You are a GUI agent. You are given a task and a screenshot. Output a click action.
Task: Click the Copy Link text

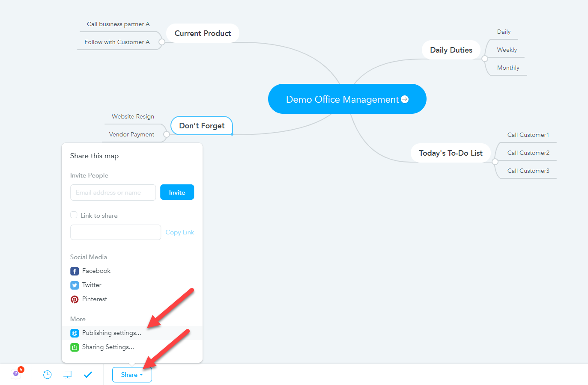pos(179,232)
